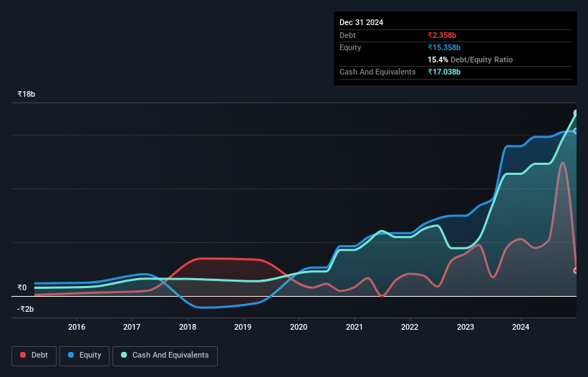588x377 pixels.
Task: Click the 2019 x-axis label
Action: (243, 327)
